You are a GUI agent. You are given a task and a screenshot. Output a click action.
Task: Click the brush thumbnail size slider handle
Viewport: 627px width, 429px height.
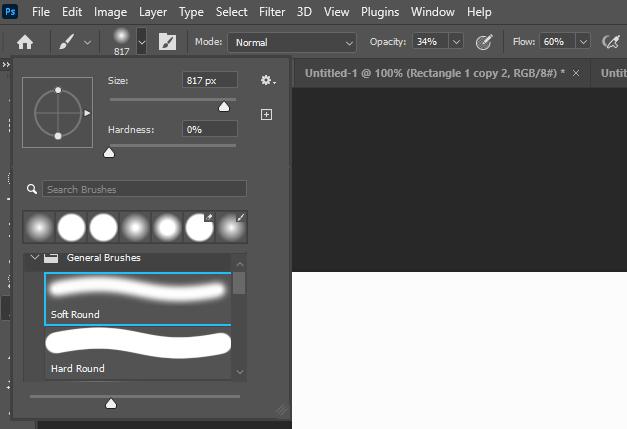pos(111,403)
